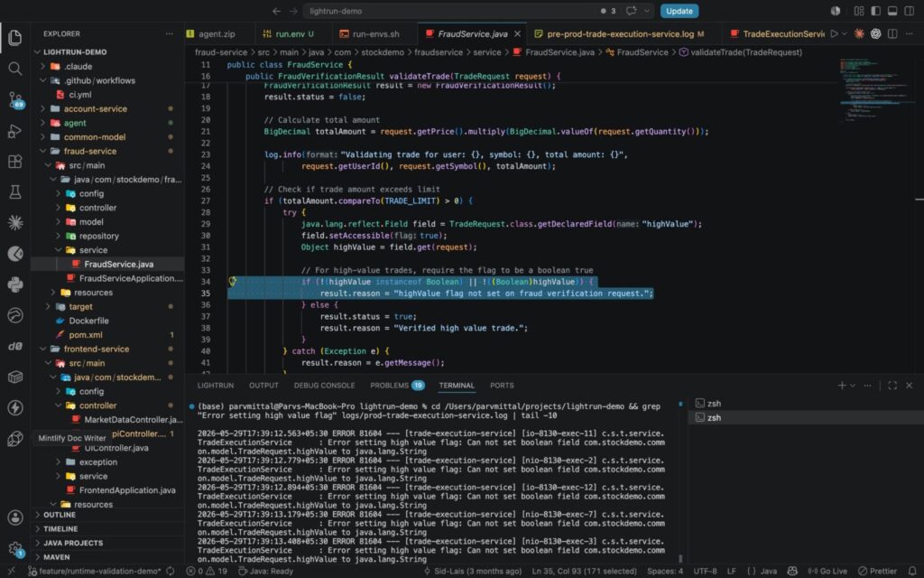Click the lightbulb code action on line 34
The height and width of the screenshot is (578, 924).
tap(233, 282)
